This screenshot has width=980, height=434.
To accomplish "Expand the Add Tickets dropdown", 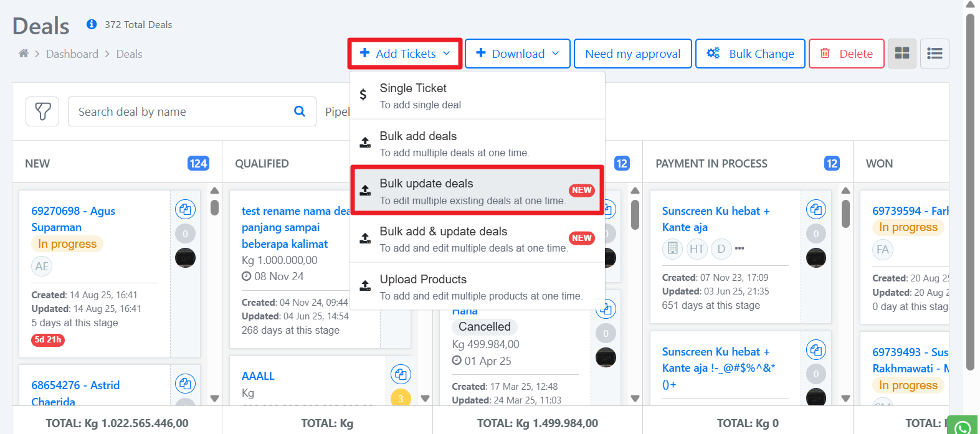I will 405,54.
